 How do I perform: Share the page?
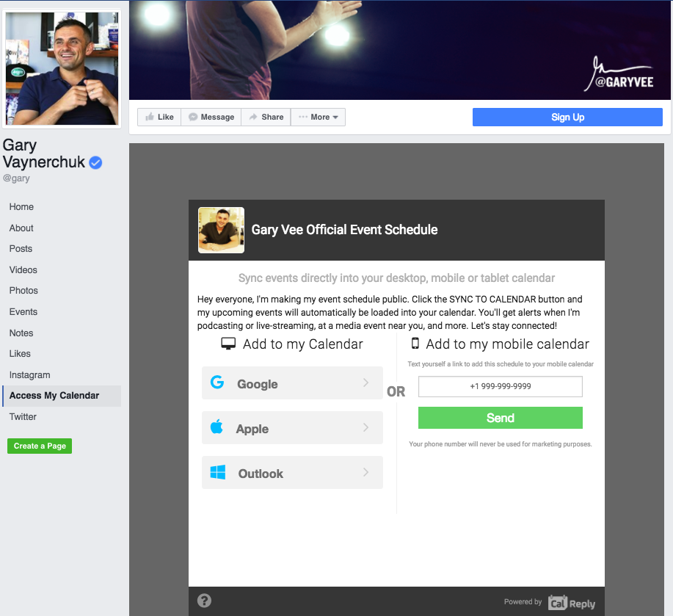click(266, 117)
